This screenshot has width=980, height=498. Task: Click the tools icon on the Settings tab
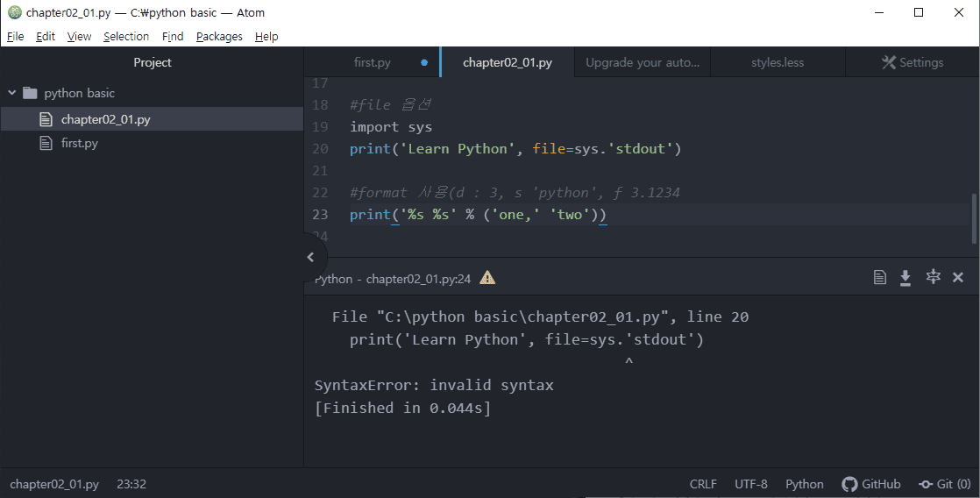[x=889, y=62]
